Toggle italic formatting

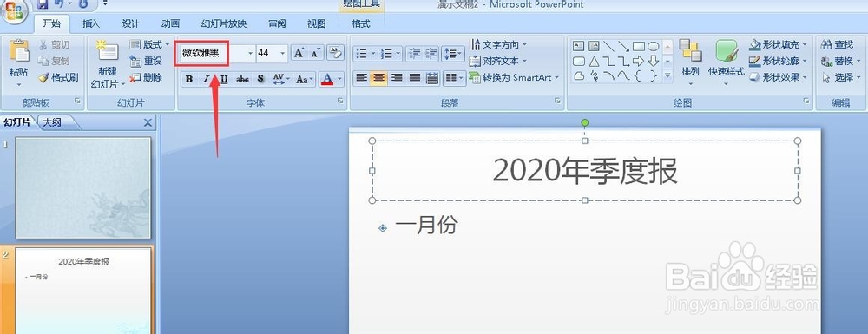pos(206,79)
